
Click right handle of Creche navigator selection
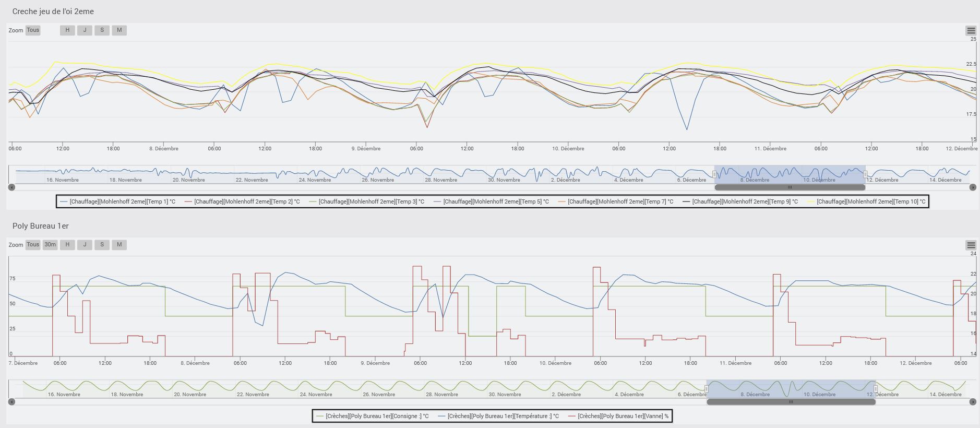[865, 174]
